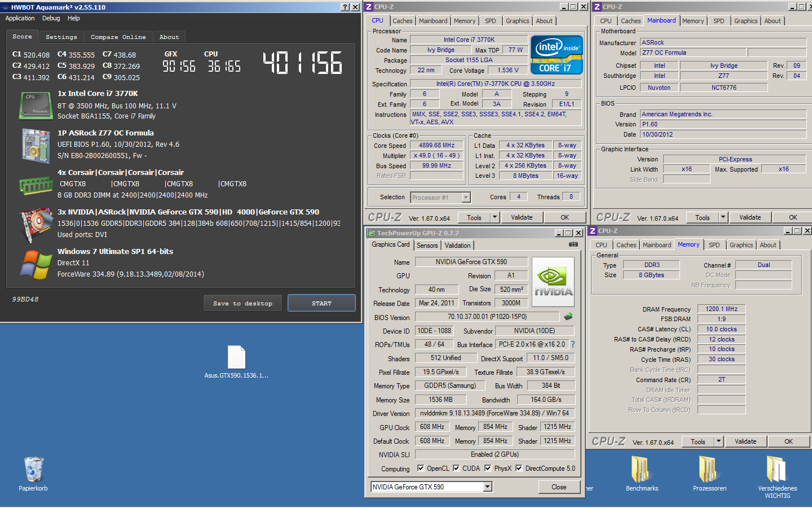Open the Benchmarks desktop folder
The image size is (812, 508).
[642, 473]
